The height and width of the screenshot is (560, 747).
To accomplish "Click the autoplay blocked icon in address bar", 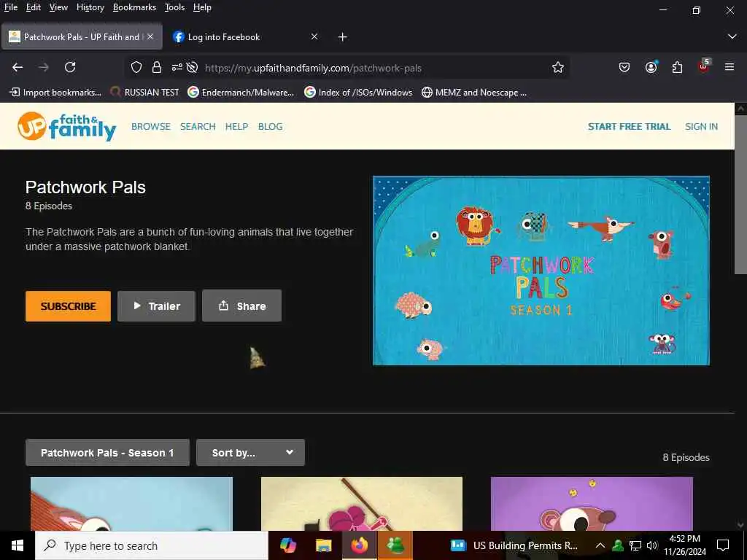I will click(192, 68).
